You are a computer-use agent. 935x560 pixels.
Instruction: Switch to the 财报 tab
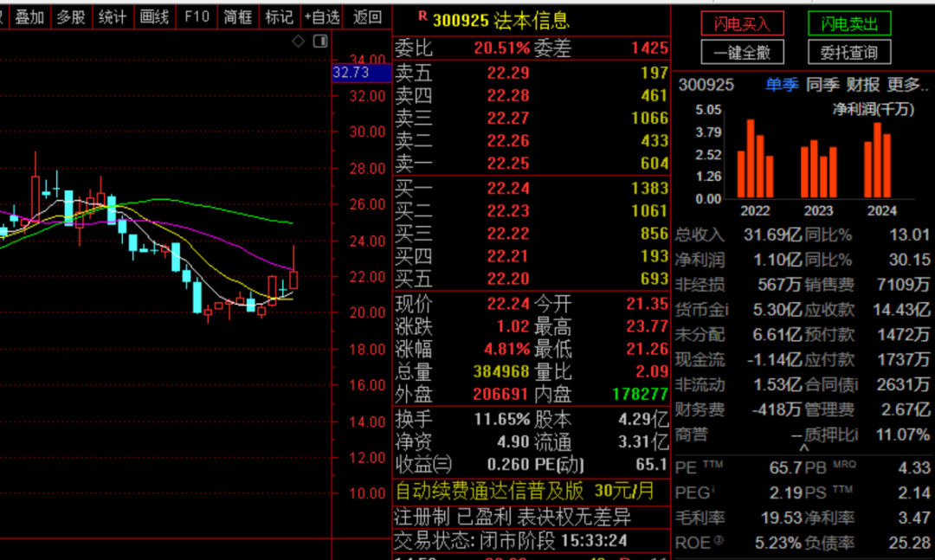pyautogui.click(x=863, y=85)
